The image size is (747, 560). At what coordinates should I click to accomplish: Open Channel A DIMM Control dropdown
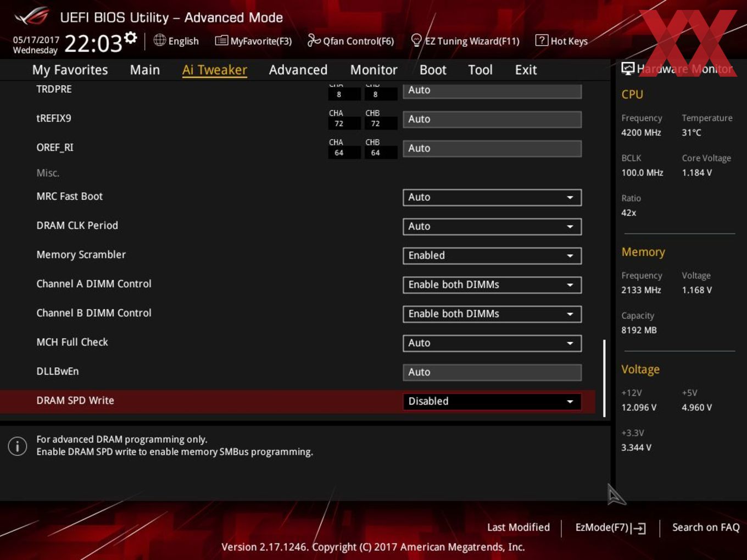click(x=492, y=284)
